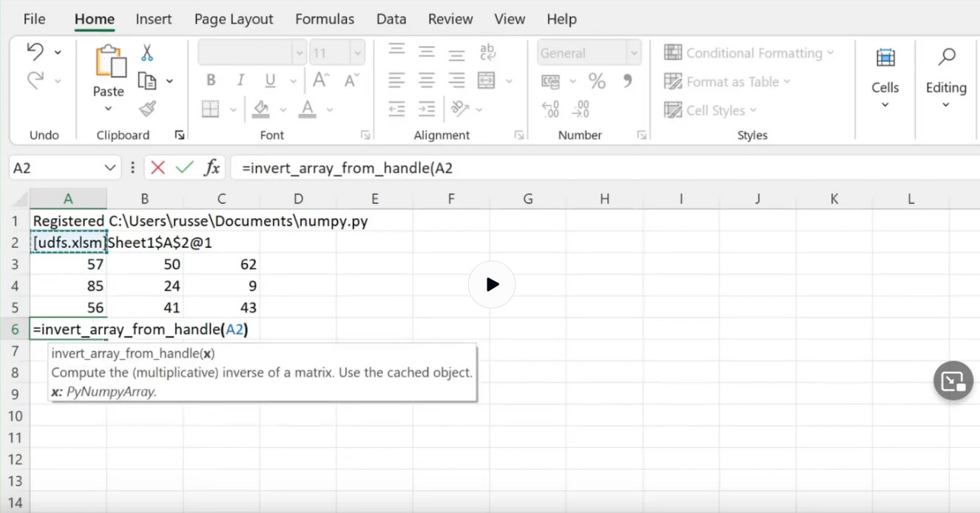Cancel the formula entry
The width and height of the screenshot is (980, 513).
[158, 168]
